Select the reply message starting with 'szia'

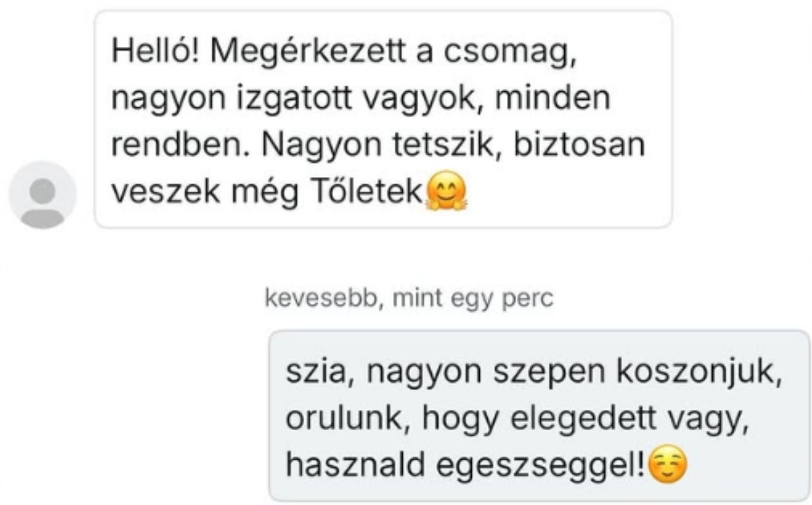pyautogui.click(x=539, y=416)
